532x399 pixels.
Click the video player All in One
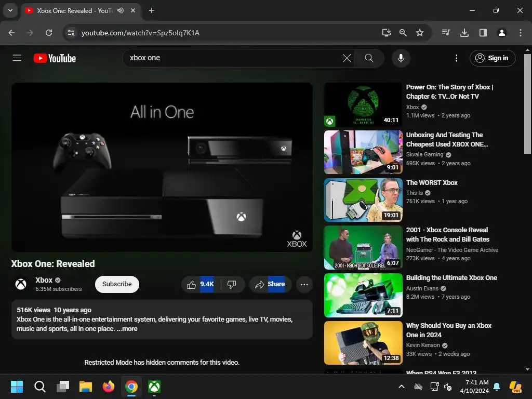[162, 167]
